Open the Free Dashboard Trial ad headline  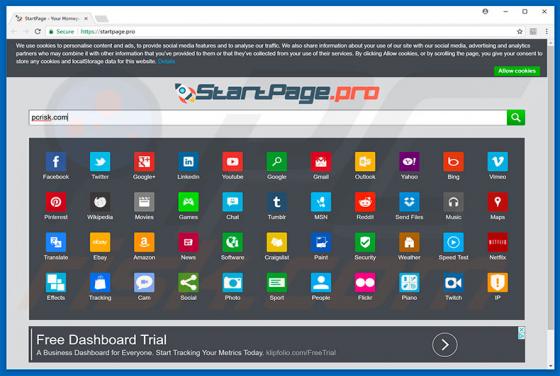click(101, 340)
